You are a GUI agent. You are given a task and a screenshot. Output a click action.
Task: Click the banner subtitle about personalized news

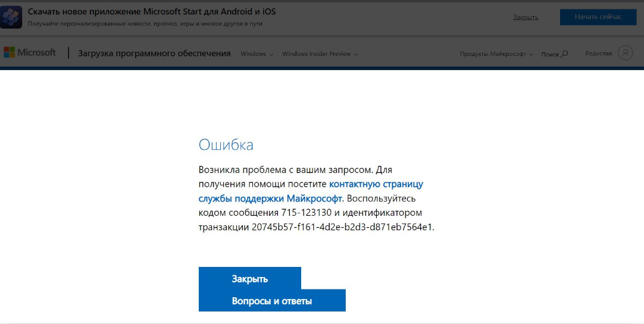click(145, 24)
